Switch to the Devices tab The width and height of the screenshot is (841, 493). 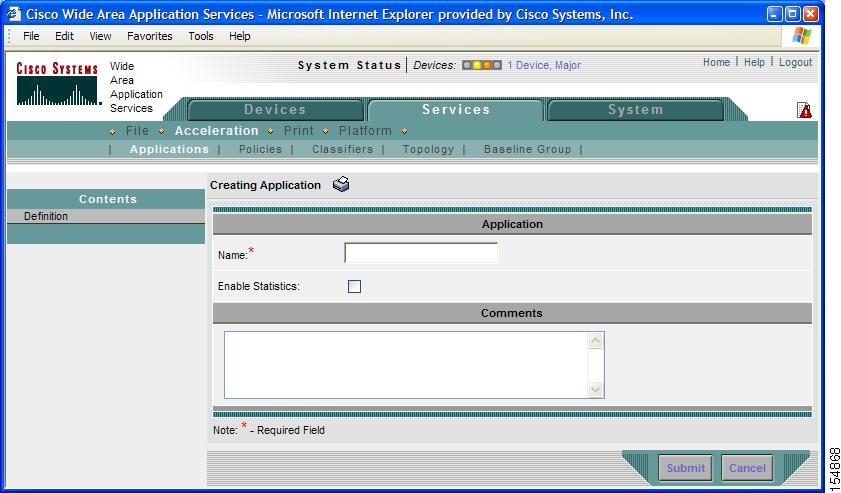(275, 109)
